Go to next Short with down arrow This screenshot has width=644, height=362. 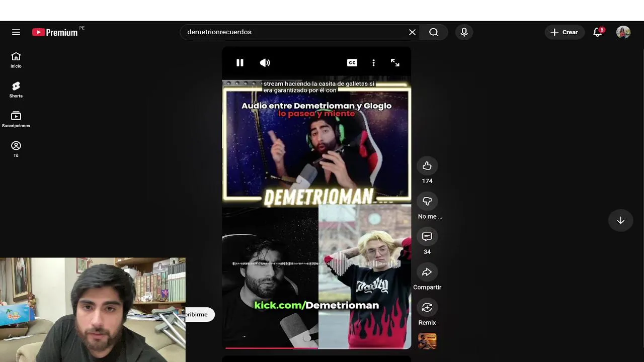(x=621, y=220)
